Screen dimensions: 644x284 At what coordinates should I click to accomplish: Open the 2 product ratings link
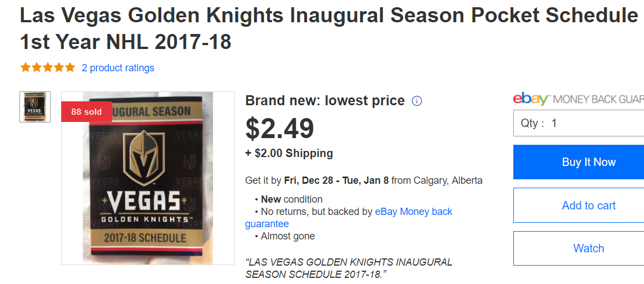pos(118,68)
